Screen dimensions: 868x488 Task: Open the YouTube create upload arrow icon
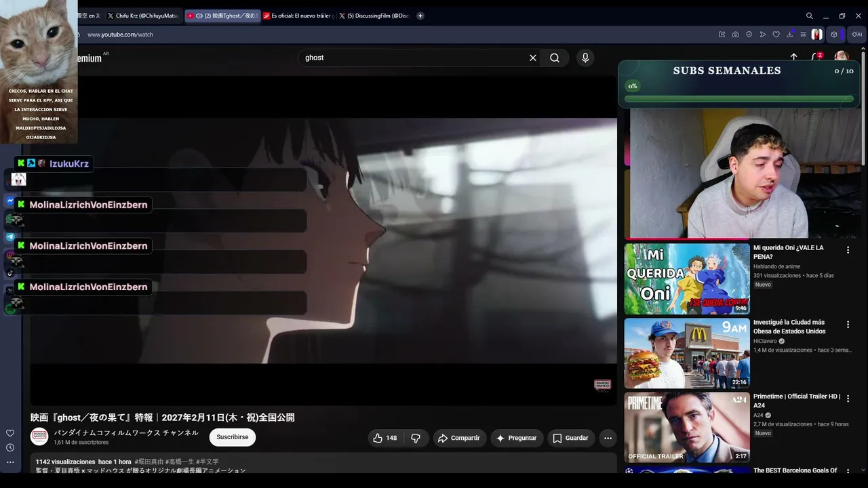pyautogui.click(x=794, y=57)
